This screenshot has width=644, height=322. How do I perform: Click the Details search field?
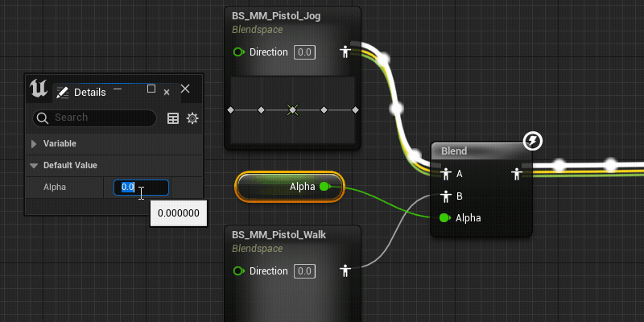pos(94,118)
